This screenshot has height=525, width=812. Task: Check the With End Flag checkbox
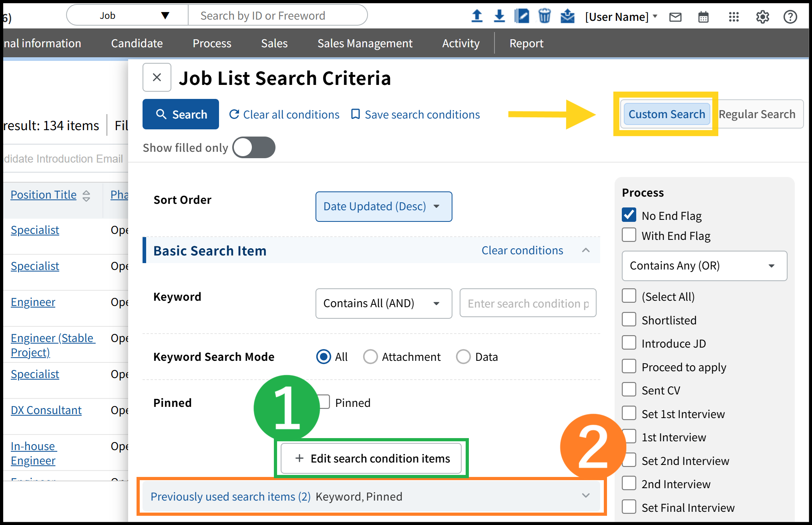click(629, 235)
